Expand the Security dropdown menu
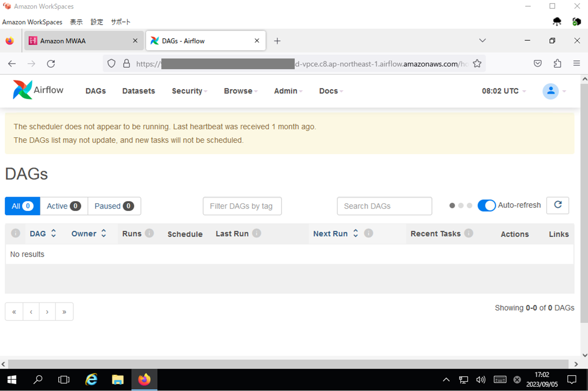 (x=189, y=91)
